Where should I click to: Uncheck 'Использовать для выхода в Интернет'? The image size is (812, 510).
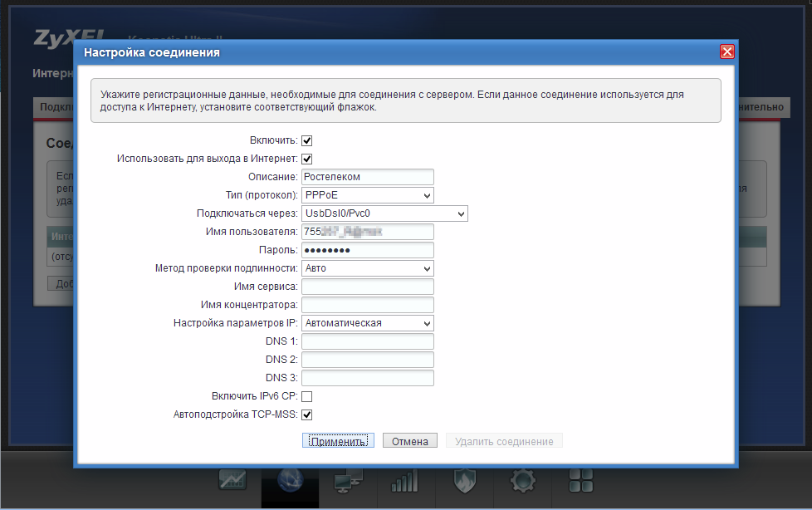point(306,159)
